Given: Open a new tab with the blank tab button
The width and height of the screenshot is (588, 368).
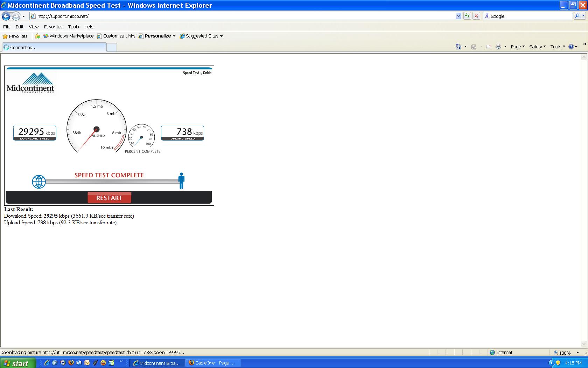Looking at the screenshot, I should pyautogui.click(x=112, y=48).
